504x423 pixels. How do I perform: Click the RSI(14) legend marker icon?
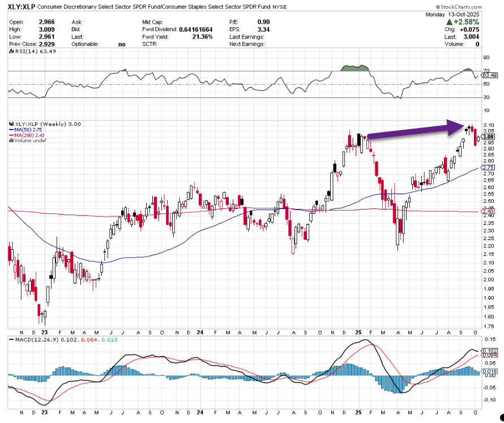click(x=10, y=52)
